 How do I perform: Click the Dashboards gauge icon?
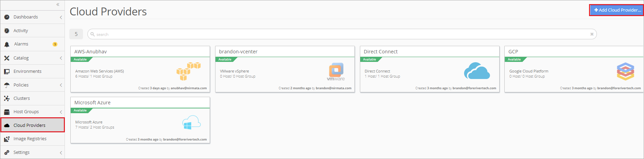[7, 17]
